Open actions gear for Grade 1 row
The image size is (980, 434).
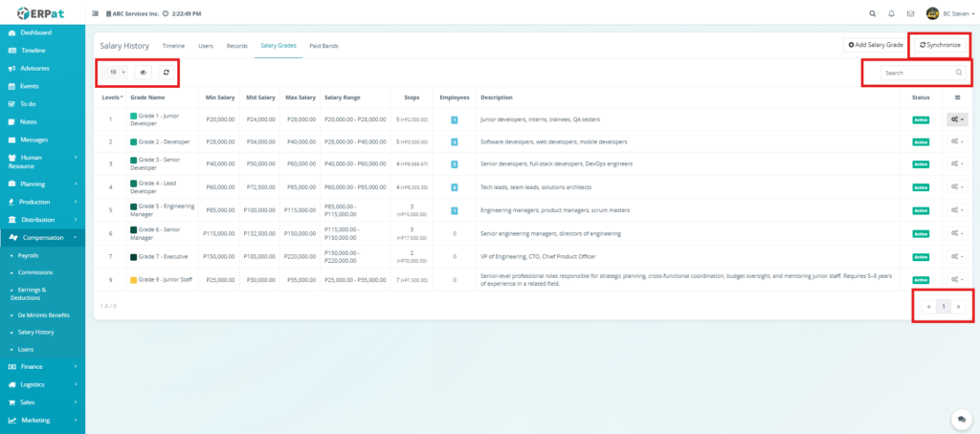957,119
